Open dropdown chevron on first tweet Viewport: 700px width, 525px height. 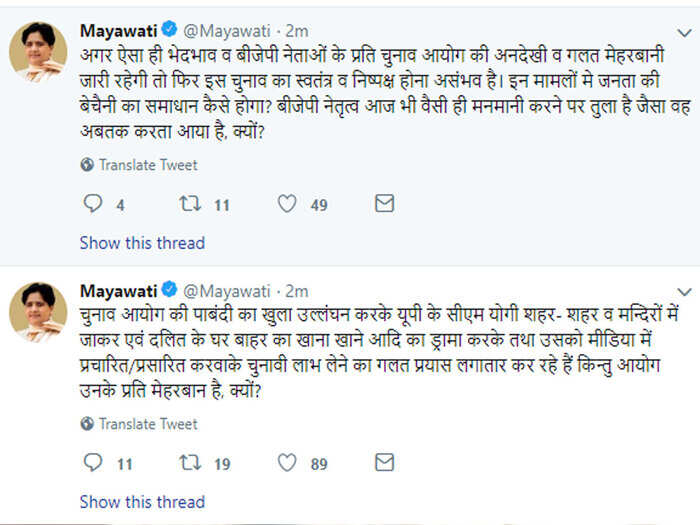[x=684, y=33]
